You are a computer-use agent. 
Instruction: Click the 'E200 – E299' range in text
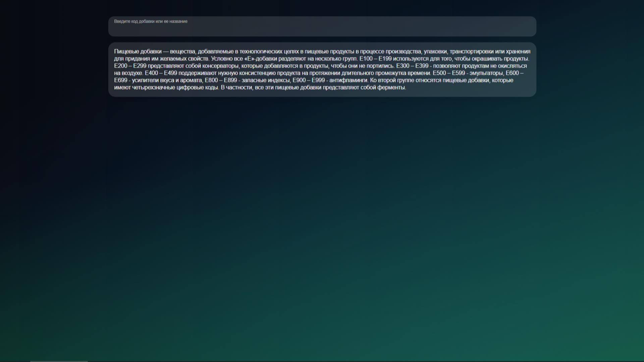pyautogui.click(x=130, y=66)
